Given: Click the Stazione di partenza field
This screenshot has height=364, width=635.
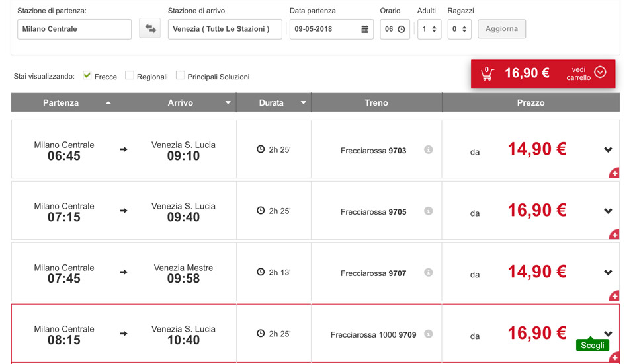Looking at the screenshot, I should tap(74, 29).
